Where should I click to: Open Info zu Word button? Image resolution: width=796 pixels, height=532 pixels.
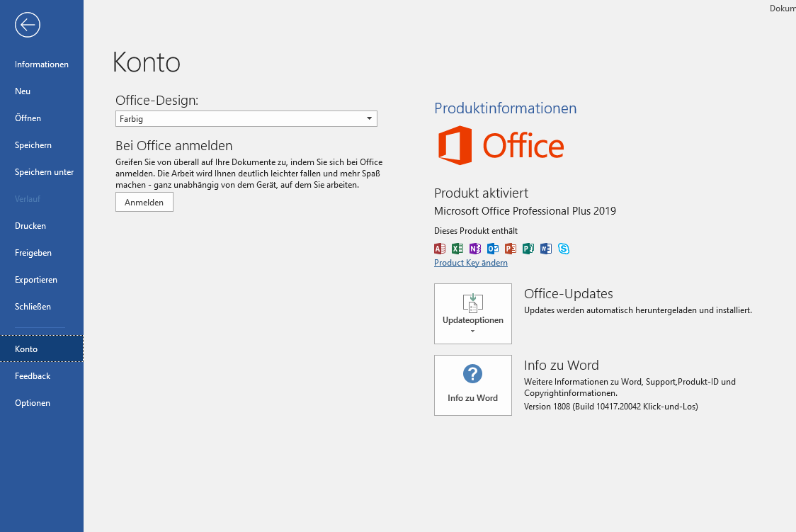(472, 385)
